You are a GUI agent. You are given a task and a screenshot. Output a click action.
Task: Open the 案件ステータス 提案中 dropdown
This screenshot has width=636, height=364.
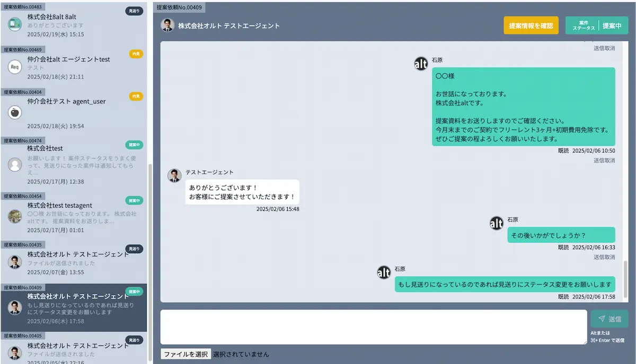coord(596,25)
